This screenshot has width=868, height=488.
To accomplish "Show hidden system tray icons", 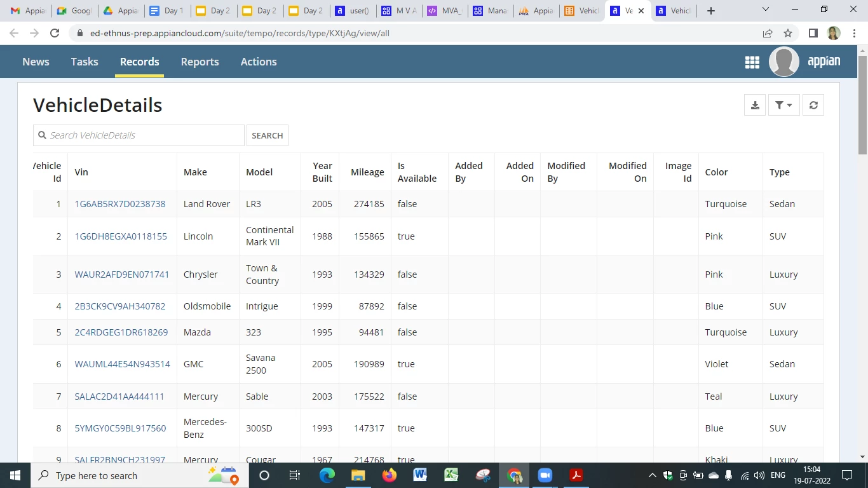I will [x=653, y=475].
